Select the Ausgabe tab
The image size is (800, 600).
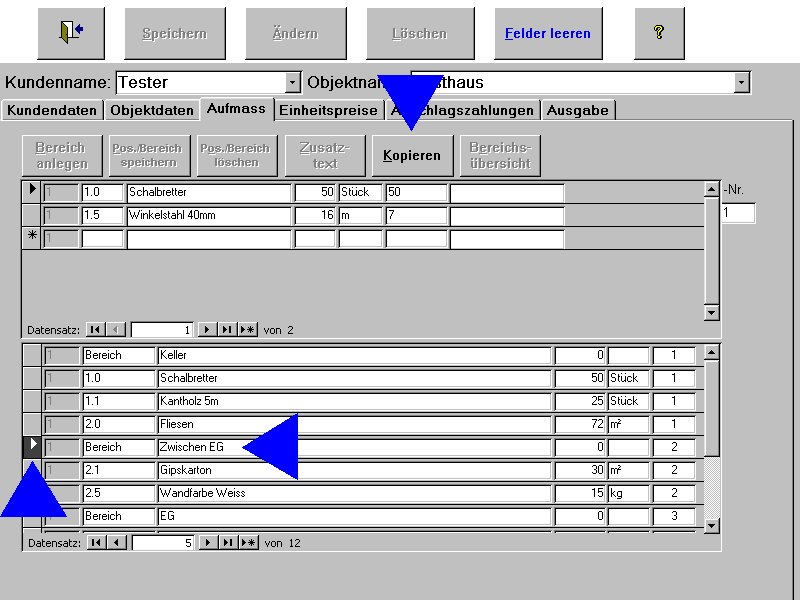point(577,110)
